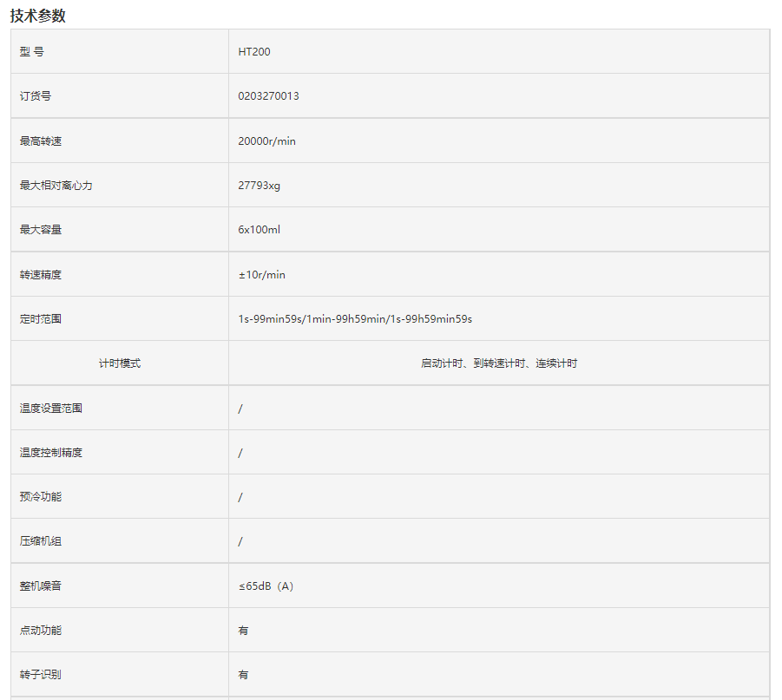Click the ≤65dB（A） noise value
The width and height of the screenshot is (782, 700).
pyautogui.click(x=266, y=586)
